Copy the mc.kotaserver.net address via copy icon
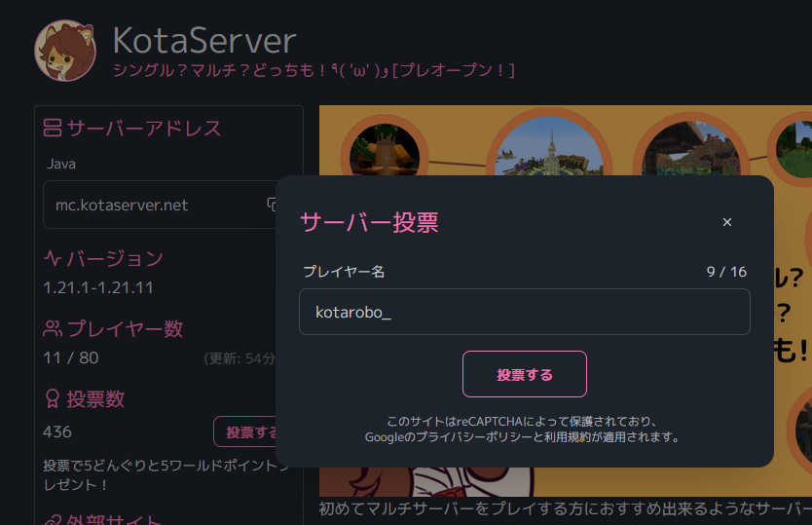 pyautogui.click(x=272, y=205)
